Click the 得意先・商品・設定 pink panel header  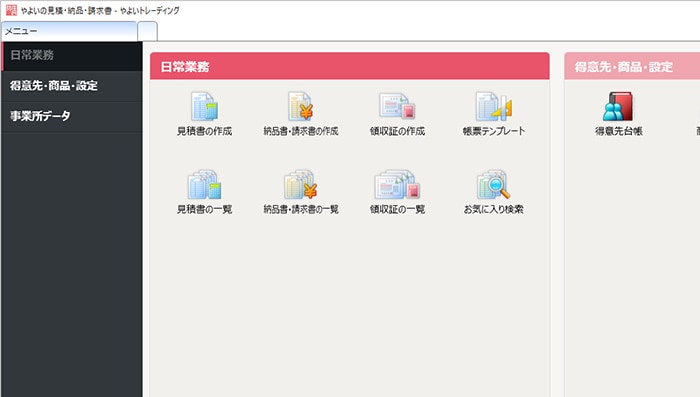click(632, 67)
